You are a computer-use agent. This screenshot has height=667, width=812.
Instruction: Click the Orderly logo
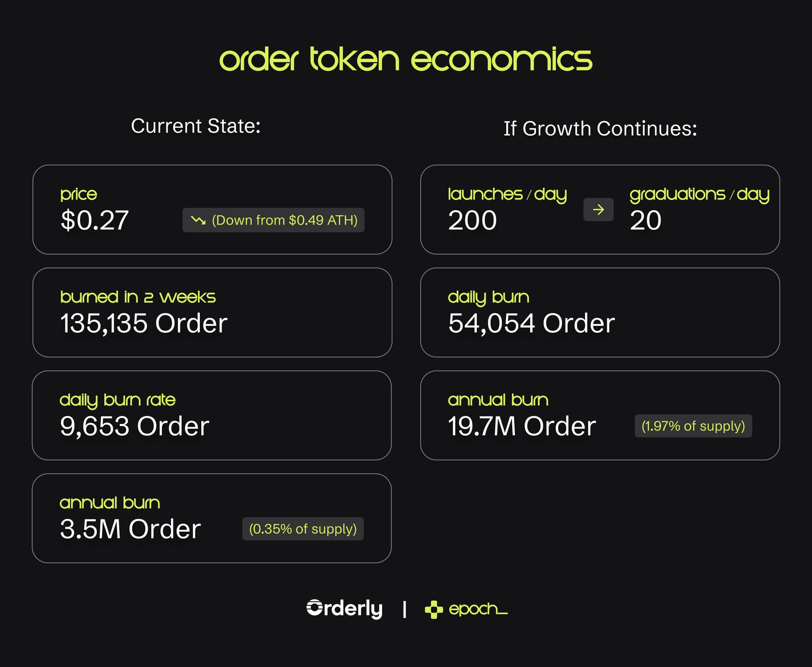[x=344, y=609]
